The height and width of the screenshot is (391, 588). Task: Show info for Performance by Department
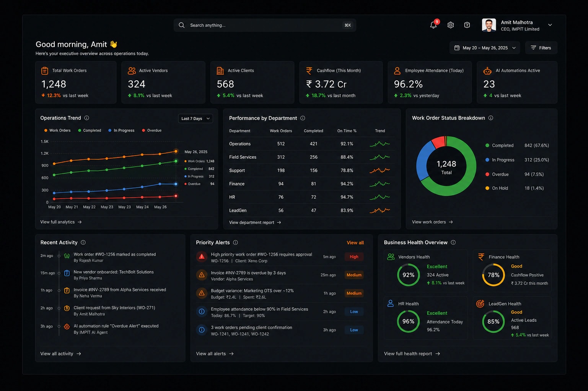pyautogui.click(x=303, y=118)
